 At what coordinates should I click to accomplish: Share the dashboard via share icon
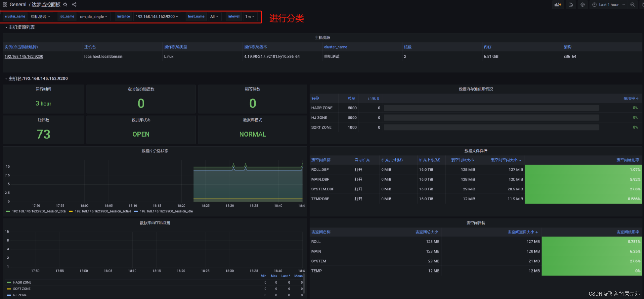pyautogui.click(x=74, y=5)
